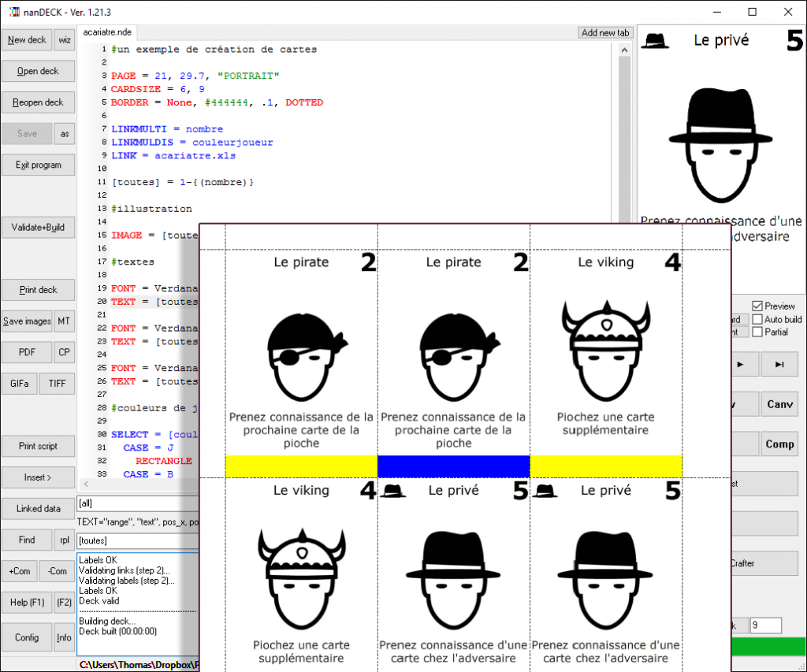Run Validate+Build on the script
807x672 pixels.
tap(38, 228)
